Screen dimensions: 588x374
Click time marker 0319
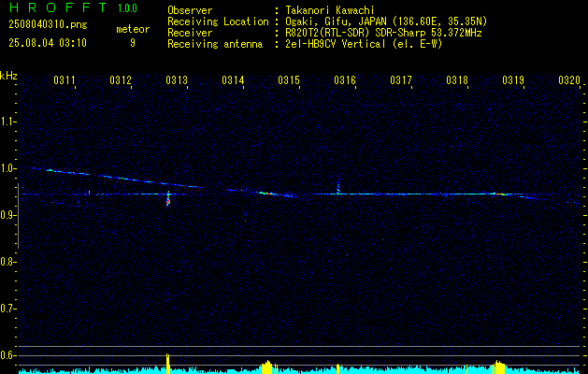pyautogui.click(x=513, y=80)
